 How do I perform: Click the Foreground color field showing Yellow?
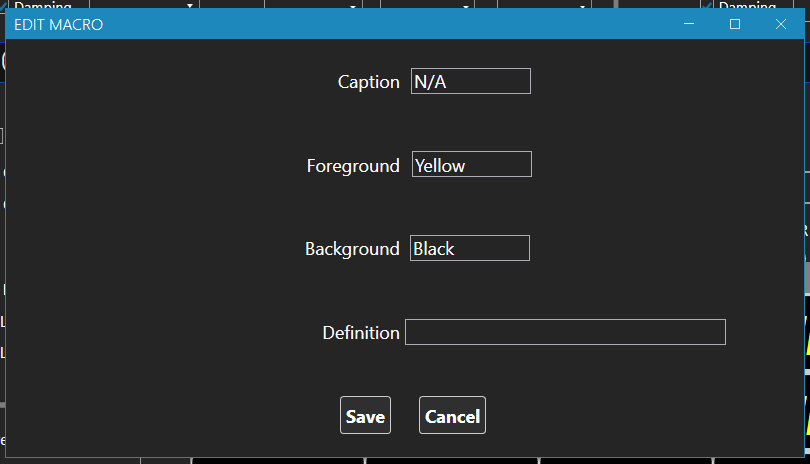coord(472,164)
